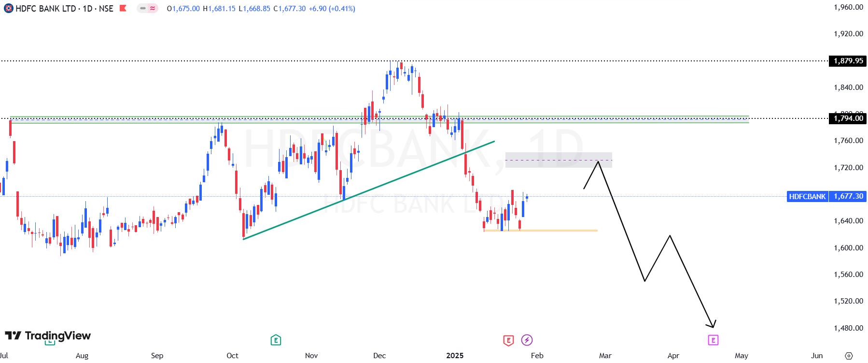The height and width of the screenshot is (363, 868).
Task: Click the change value +6.90 (+0.41%)
Action: click(332, 9)
